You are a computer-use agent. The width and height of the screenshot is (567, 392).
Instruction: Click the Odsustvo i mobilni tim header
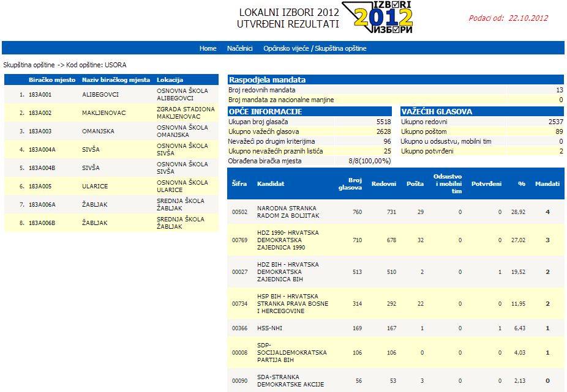coord(448,183)
